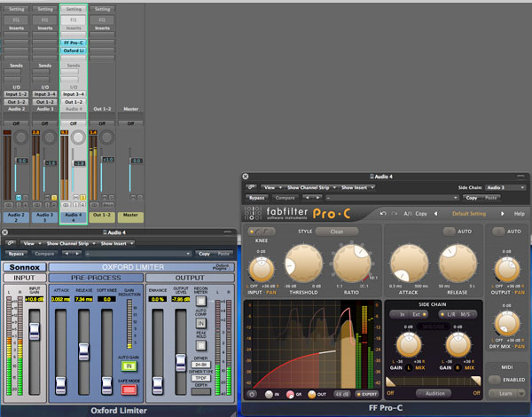
Task: Click Copy in the Oxford Limiter header
Action: click(x=204, y=254)
